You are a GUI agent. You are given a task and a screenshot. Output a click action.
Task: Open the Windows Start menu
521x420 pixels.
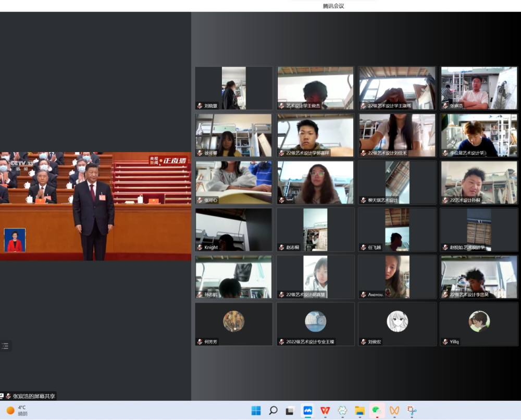[x=256, y=411]
